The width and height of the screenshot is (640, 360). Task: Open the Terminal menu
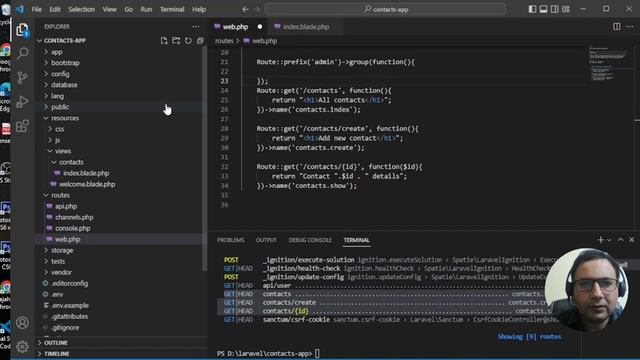pos(172,9)
